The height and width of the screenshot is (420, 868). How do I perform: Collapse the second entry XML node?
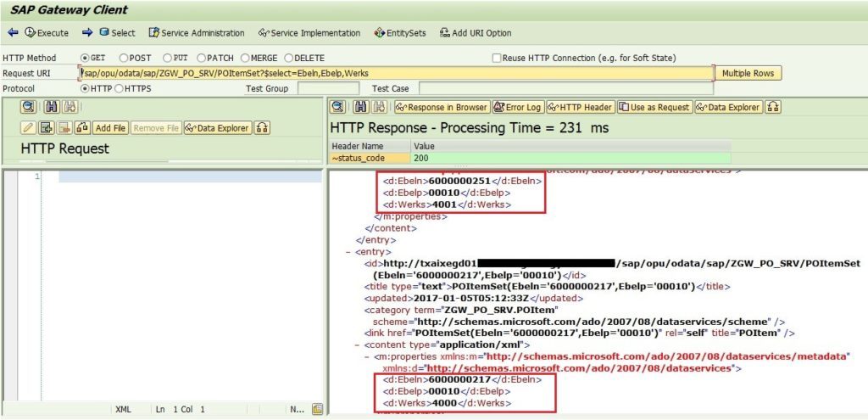click(348, 251)
